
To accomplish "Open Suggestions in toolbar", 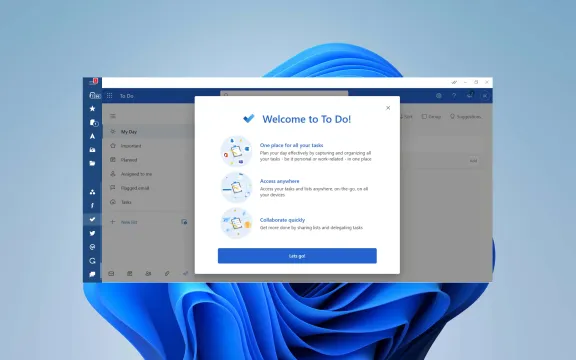I will [466, 116].
